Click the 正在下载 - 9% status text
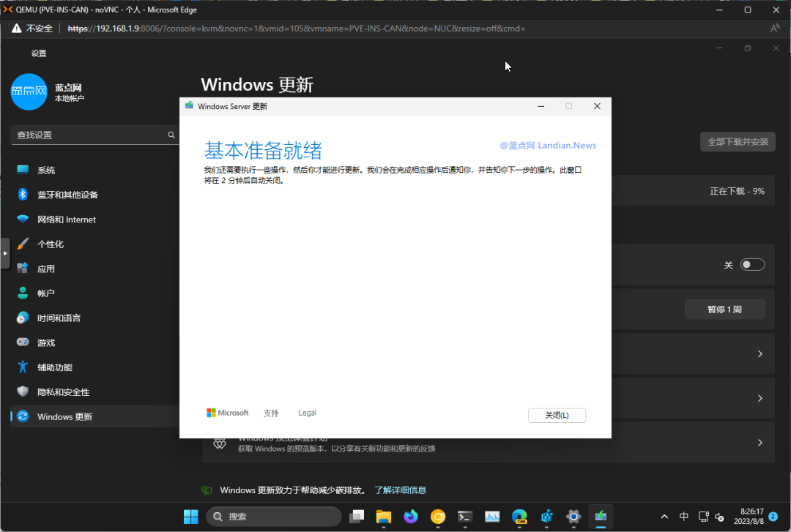Screen dimensions: 791x532 tap(737, 191)
